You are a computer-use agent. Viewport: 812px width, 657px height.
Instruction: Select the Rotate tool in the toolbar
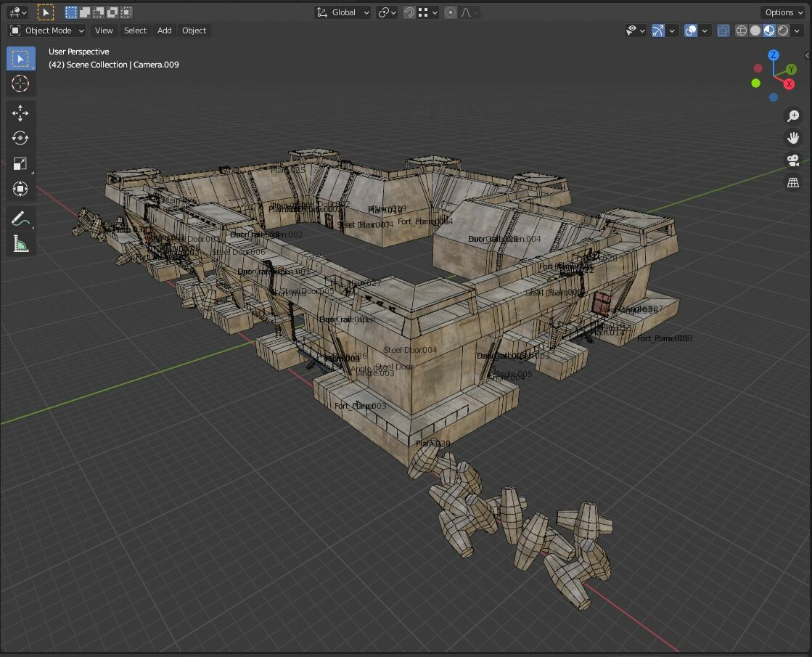[x=20, y=138]
